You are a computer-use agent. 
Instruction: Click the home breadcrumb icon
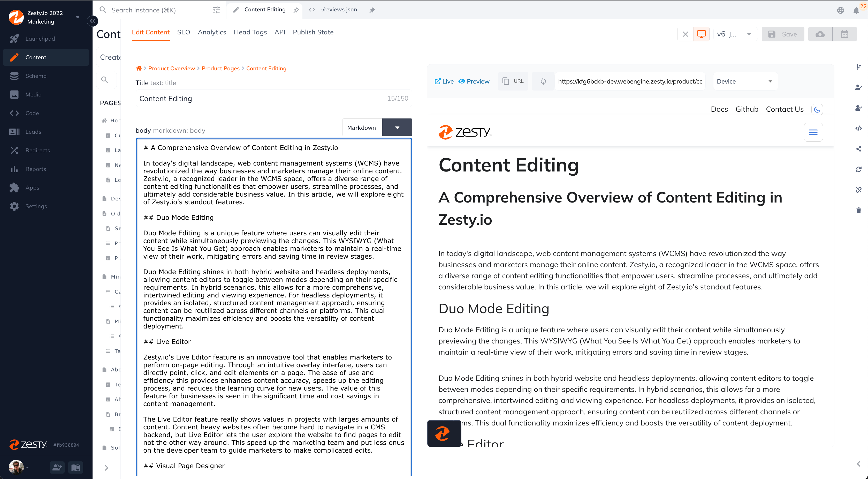click(x=139, y=69)
